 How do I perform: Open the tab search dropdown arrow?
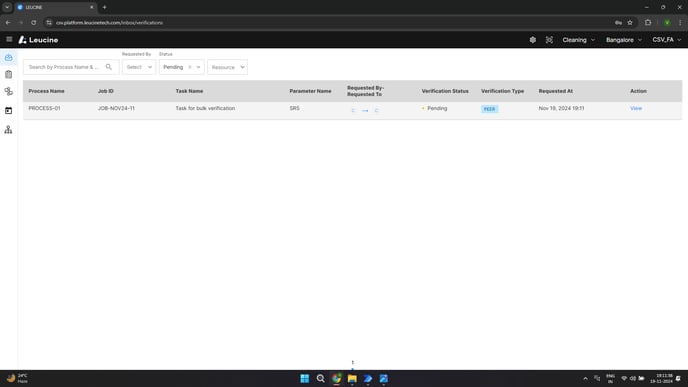pyautogui.click(x=7, y=7)
